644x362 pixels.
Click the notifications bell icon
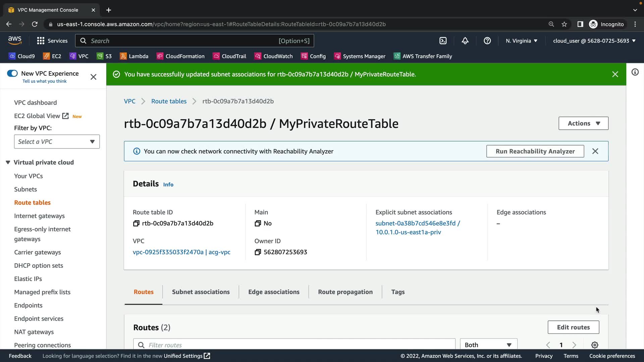pos(465,41)
